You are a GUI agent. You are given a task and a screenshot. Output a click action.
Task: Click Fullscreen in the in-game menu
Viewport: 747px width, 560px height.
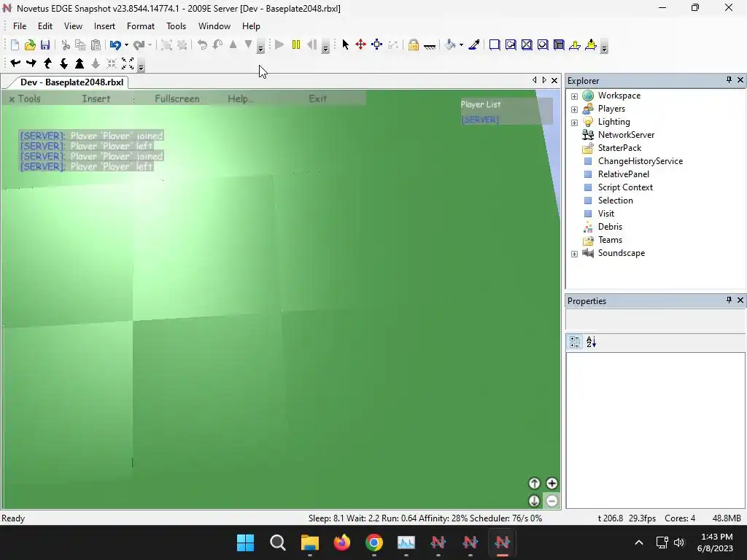[x=177, y=98]
